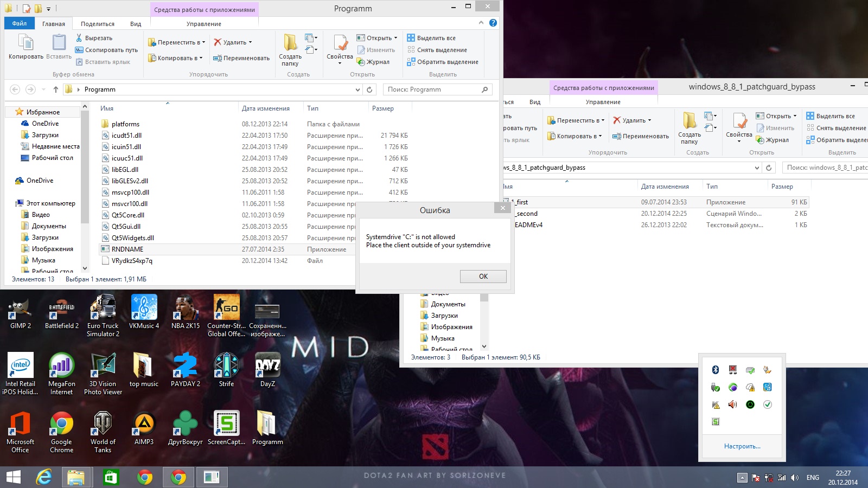Click Вырезать scissors in the Programm ribbon

click(x=94, y=38)
